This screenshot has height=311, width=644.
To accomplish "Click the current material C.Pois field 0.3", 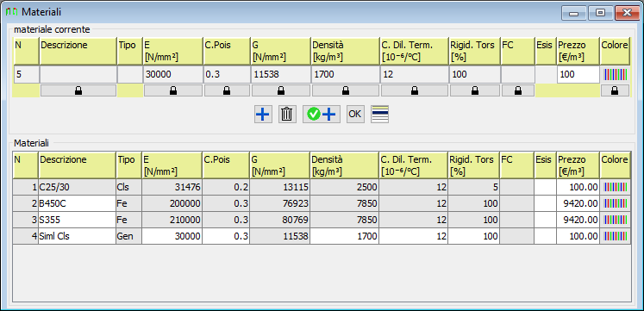I will pyautogui.click(x=227, y=75).
